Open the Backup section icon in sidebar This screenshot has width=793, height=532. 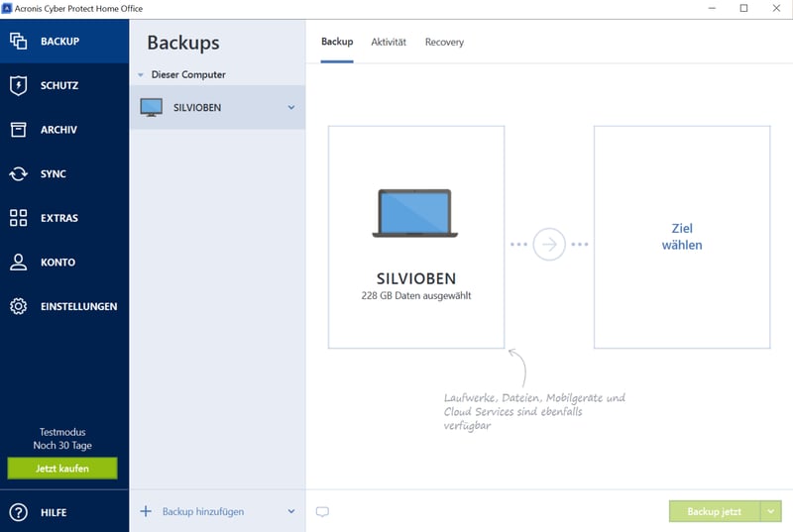[x=18, y=41]
